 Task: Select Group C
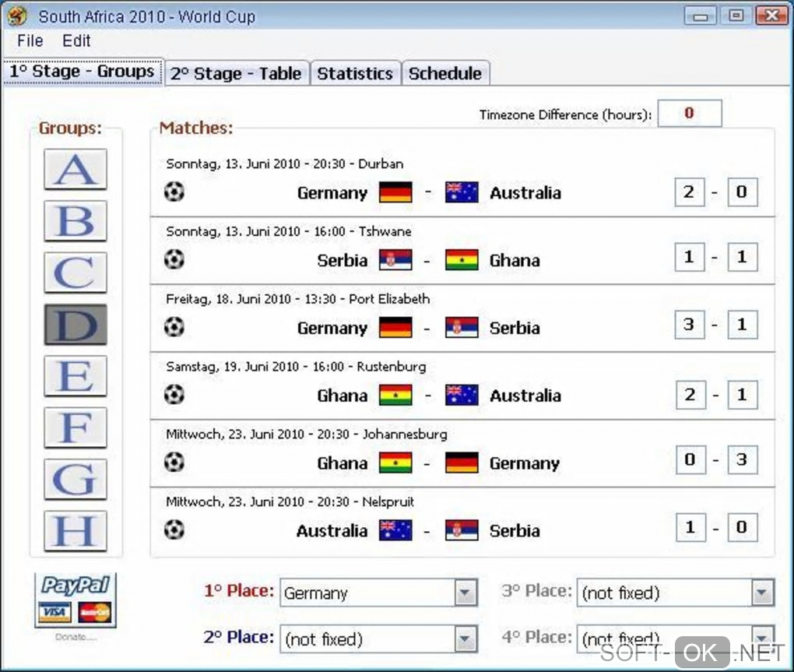76,273
